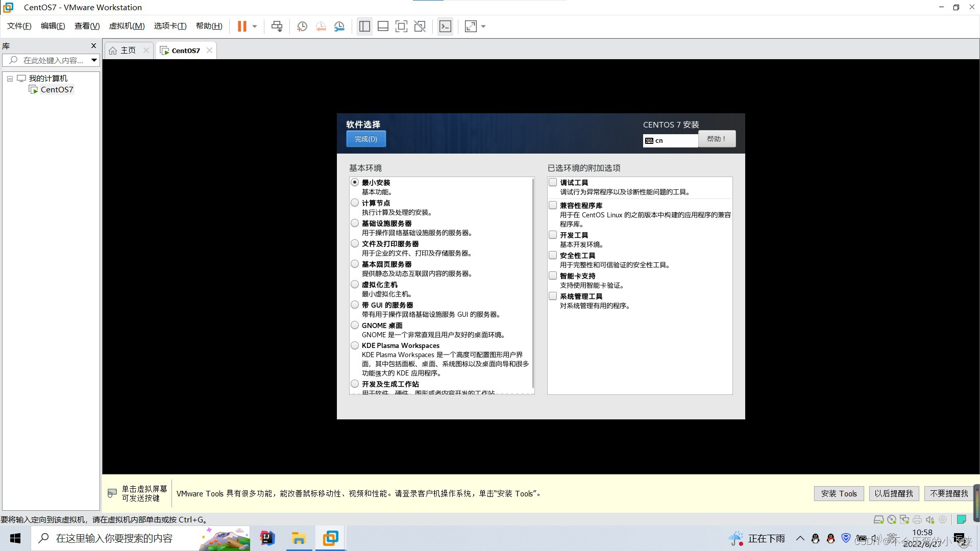
Task: Open the console view icon
Action: click(x=445, y=26)
